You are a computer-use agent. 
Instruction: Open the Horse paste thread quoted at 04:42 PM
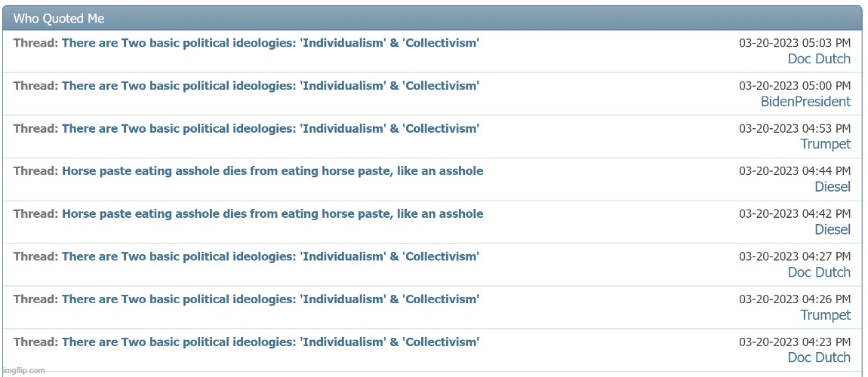(x=272, y=214)
